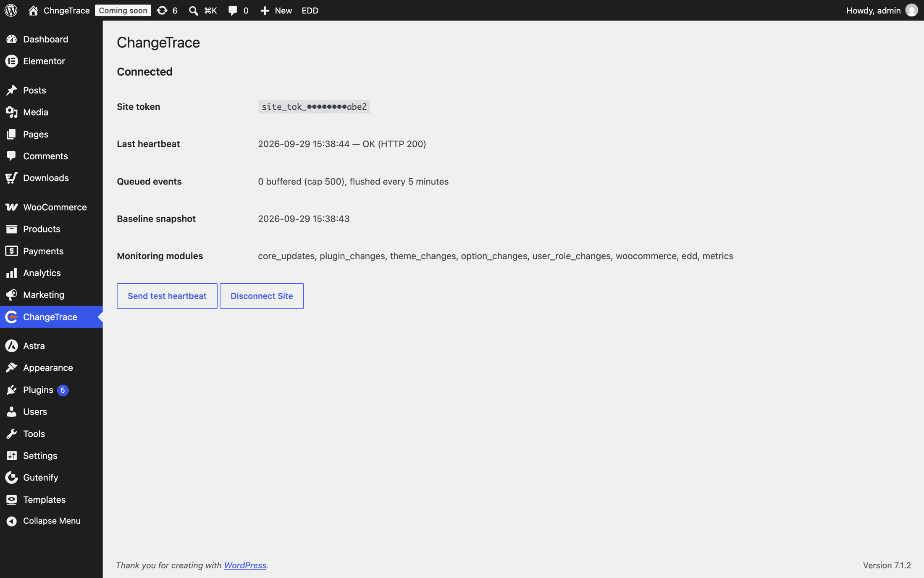The image size is (924, 578).
Task: Click the Astra theme icon
Action: [x=12, y=346]
